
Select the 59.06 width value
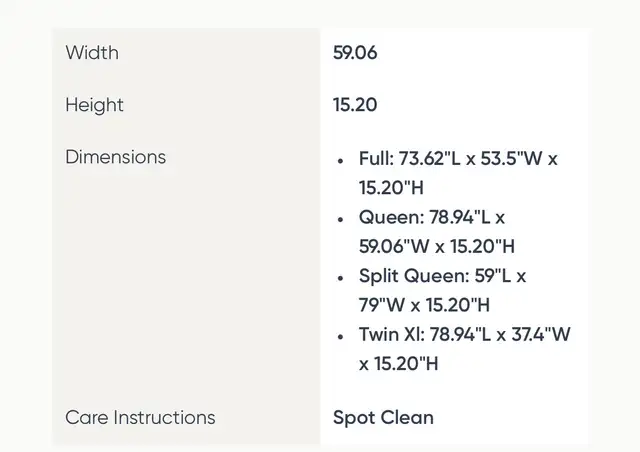tap(355, 53)
